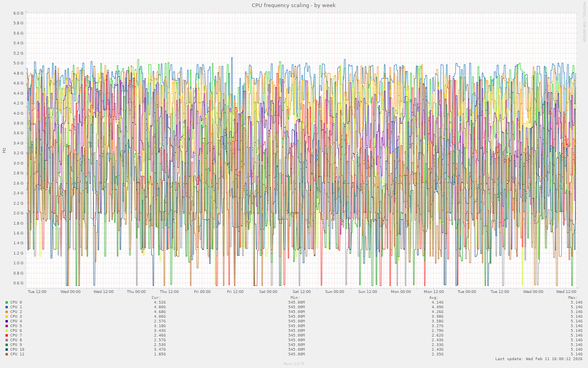Viewport: 588px width, 368px height.
Task: Click the CPU 6 yellow color swatch
Action: 6,330
